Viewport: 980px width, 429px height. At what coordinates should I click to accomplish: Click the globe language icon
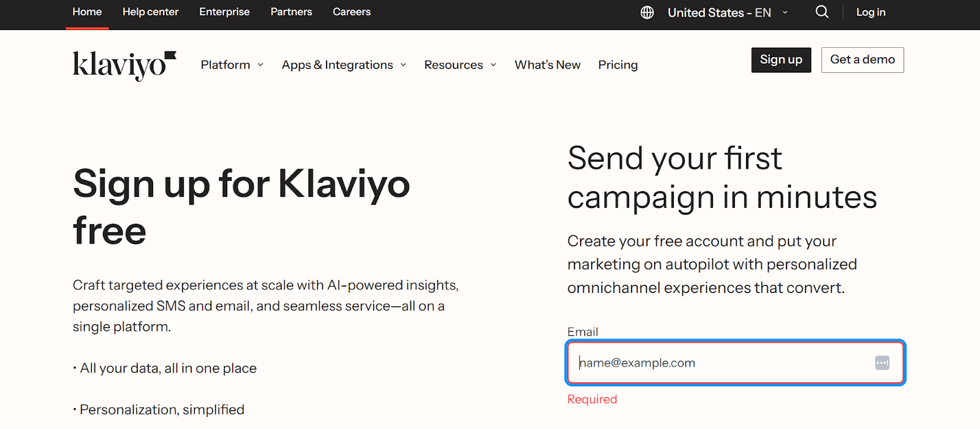pyautogui.click(x=647, y=13)
